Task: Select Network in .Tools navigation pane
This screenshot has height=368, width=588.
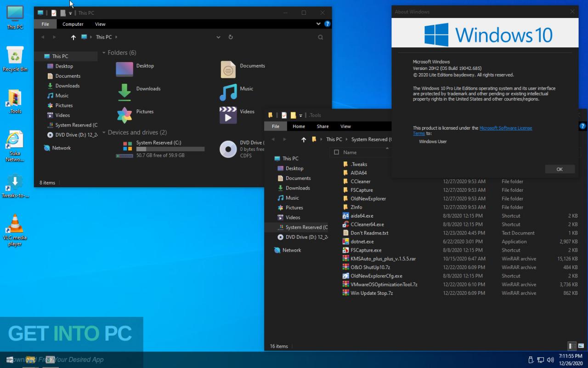Action: point(288,250)
